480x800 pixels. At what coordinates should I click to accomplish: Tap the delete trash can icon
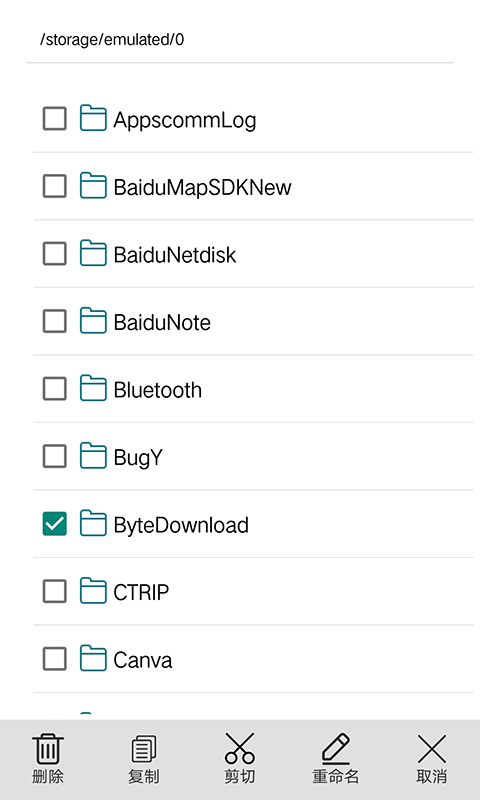pyautogui.click(x=48, y=748)
